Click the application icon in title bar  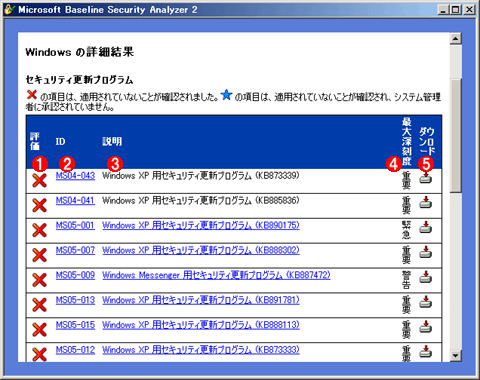click(9, 9)
